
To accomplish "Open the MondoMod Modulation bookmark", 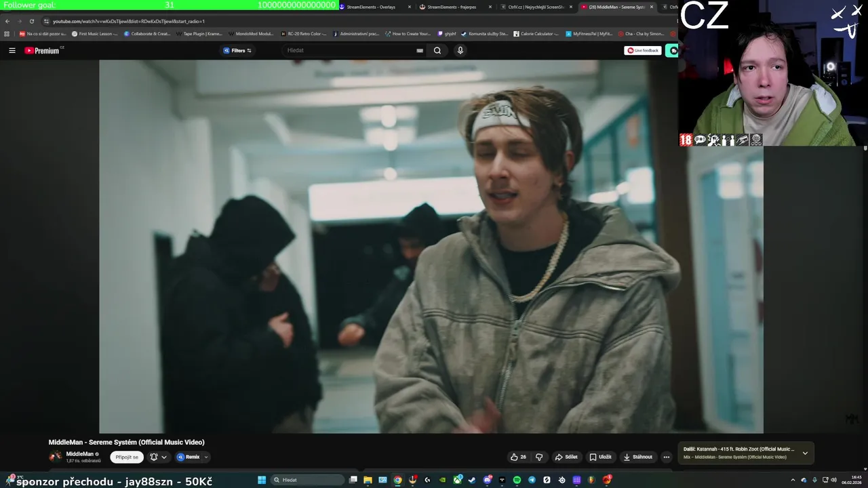I will [251, 33].
